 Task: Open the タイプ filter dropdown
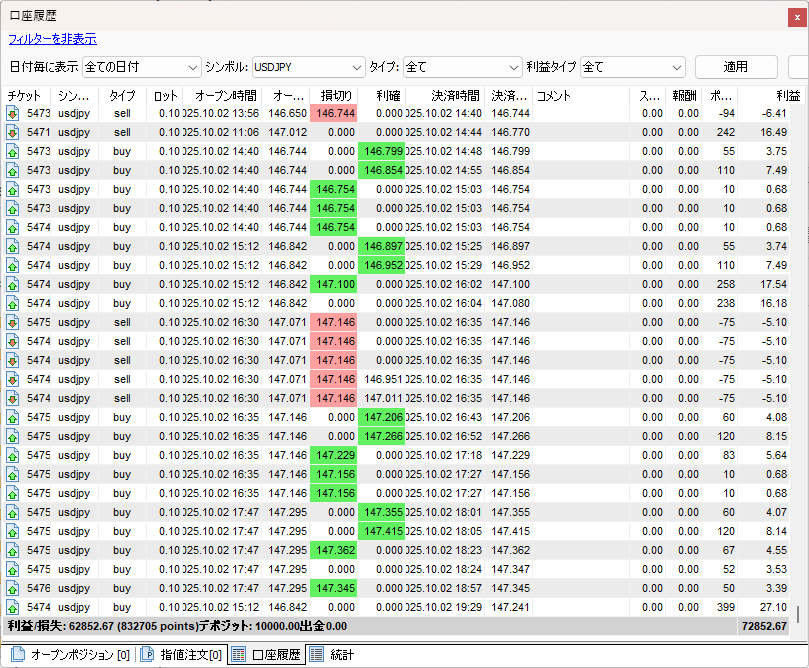(461, 67)
